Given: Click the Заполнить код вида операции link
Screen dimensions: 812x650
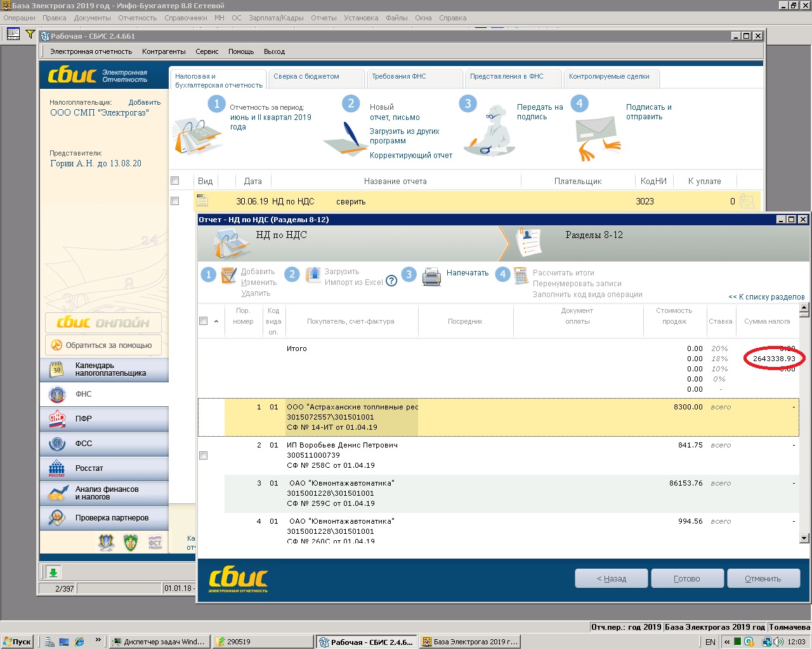Looking at the screenshot, I should [587, 295].
